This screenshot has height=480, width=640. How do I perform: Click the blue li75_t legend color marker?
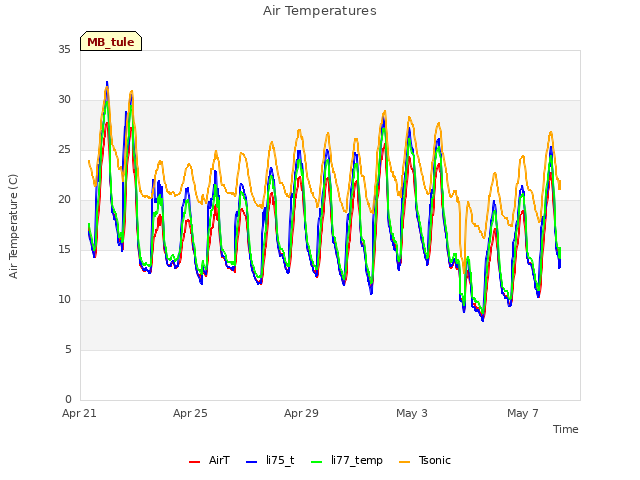click(251, 462)
